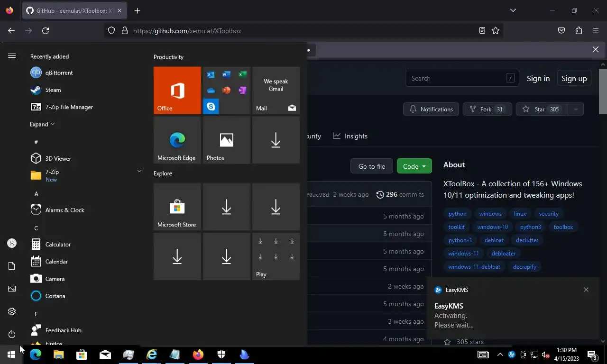Open Microsoft Edge from the taskbar
The width and height of the screenshot is (607, 364).
[36, 355]
